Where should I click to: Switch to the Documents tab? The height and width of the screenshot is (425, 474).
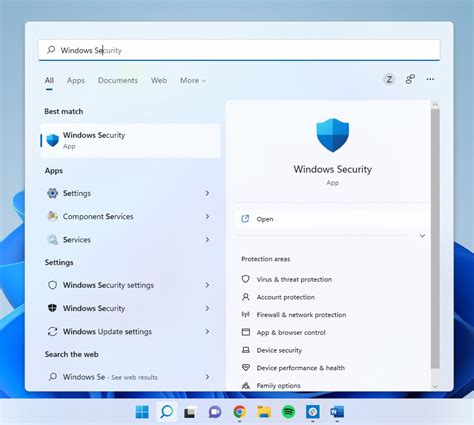pos(118,80)
